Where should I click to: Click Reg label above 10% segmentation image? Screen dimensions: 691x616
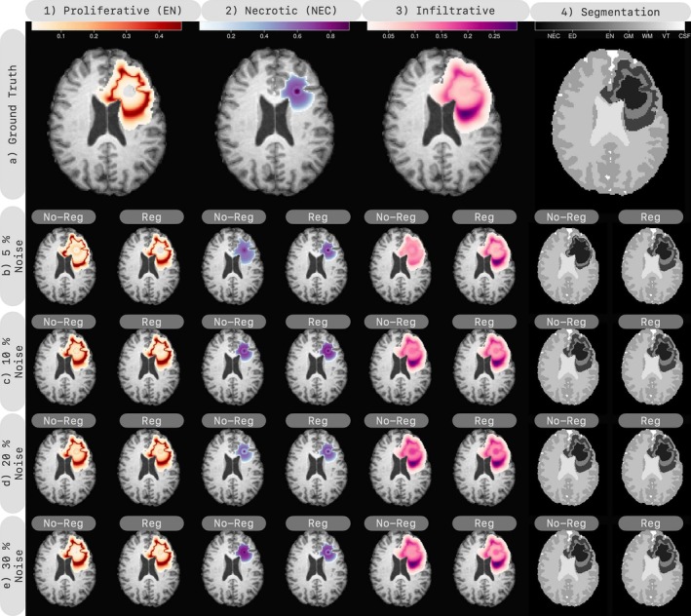pos(650,322)
